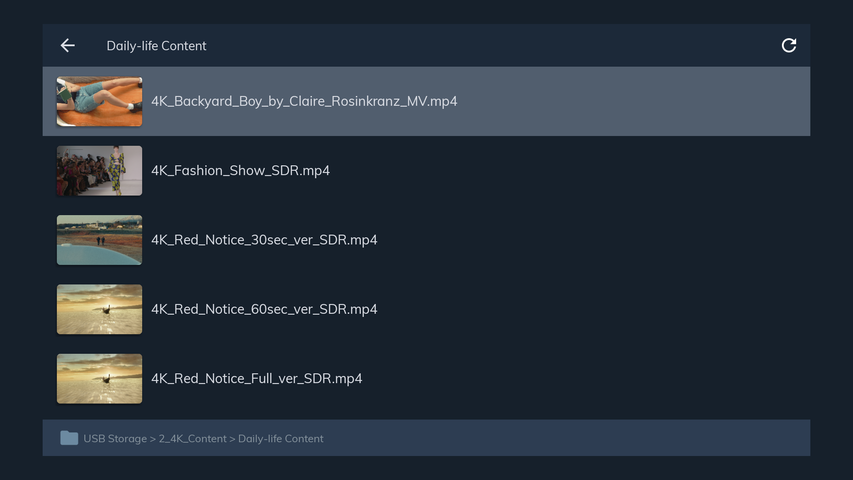Viewport: 853px width, 480px height.
Task: Open the Red Notice Full version thumbnail
Action: [100, 379]
